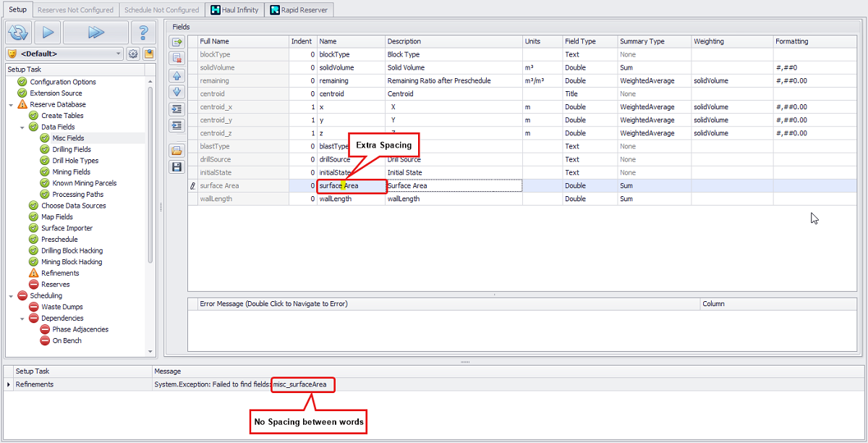Viewport: 868px width, 443px height.
Task: Switch to the Haul Infinity tab
Action: coord(234,10)
